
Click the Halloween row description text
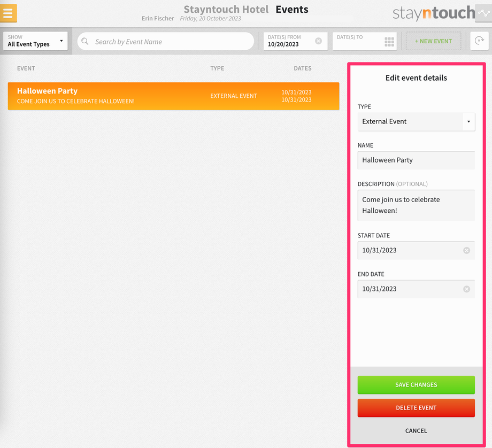click(75, 102)
